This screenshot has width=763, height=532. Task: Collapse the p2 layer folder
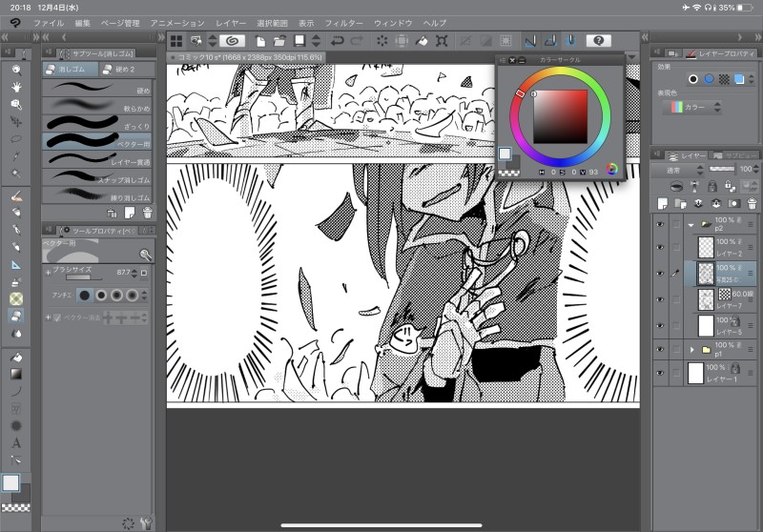tap(691, 225)
